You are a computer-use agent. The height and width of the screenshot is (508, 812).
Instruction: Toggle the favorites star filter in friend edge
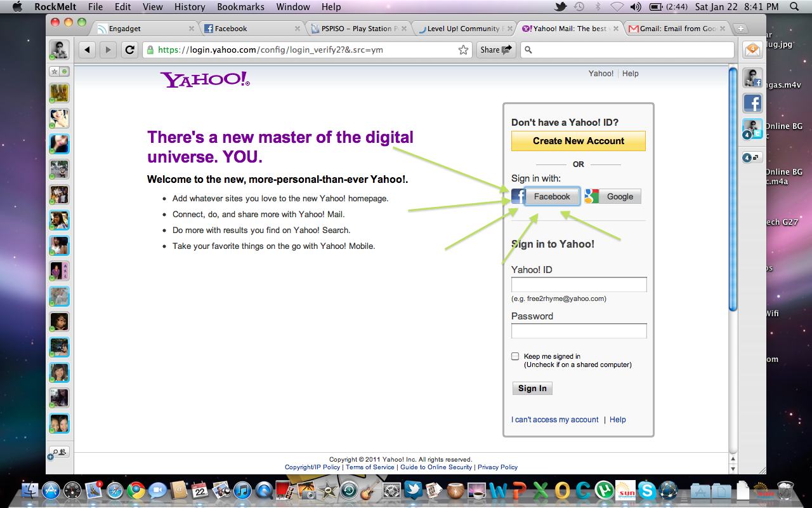coord(55,72)
